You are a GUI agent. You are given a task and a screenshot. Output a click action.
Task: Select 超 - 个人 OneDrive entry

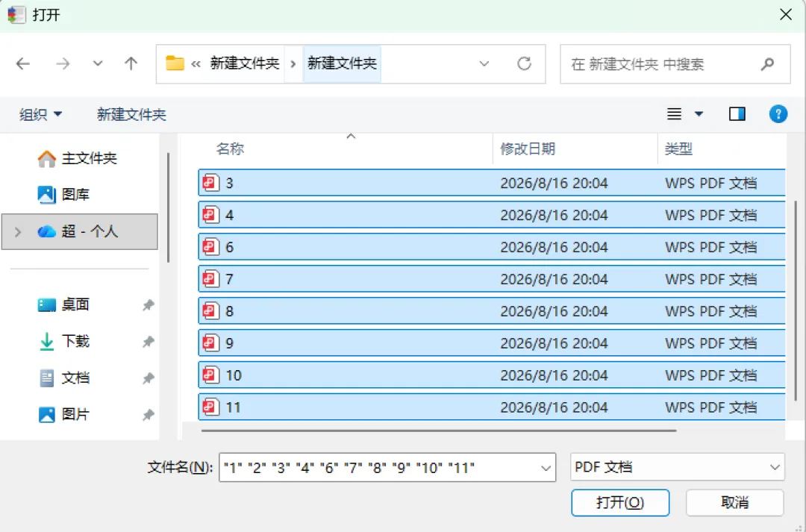80,232
